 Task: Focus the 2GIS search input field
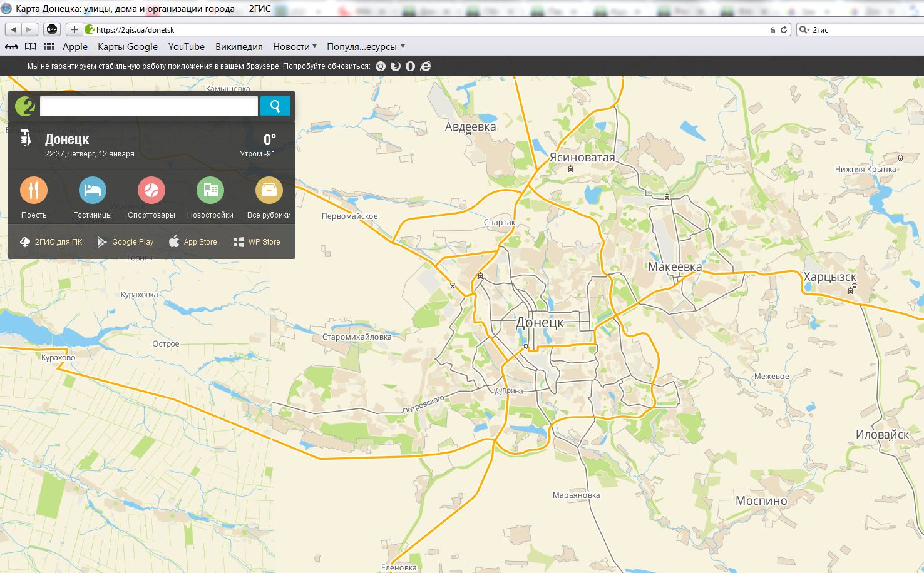click(x=149, y=106)
